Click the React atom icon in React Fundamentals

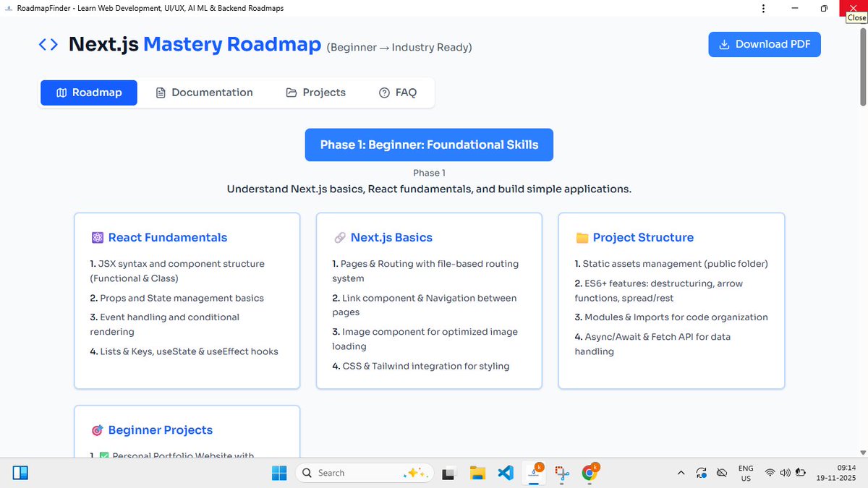coord(98,238)
